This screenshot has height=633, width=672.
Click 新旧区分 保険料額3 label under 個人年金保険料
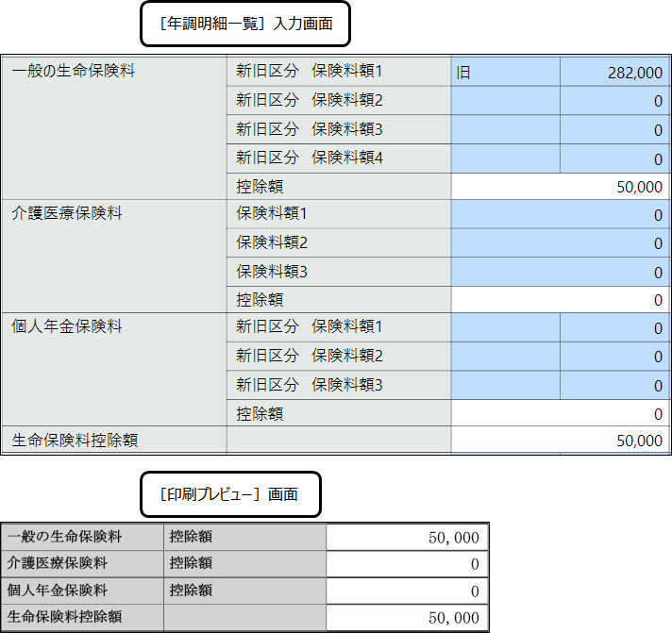pyautogui.click(x=309, y=385)
